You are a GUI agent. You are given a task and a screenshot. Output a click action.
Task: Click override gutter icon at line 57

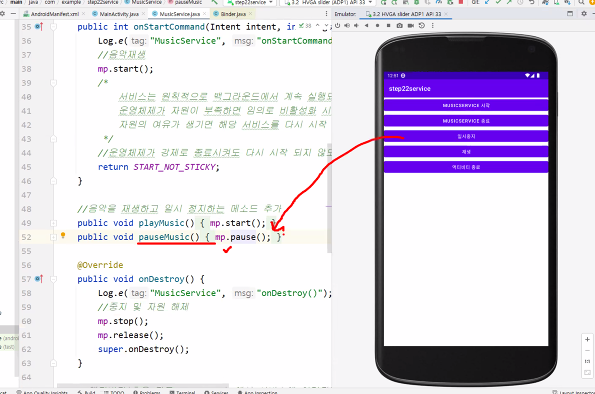point(39,279)
